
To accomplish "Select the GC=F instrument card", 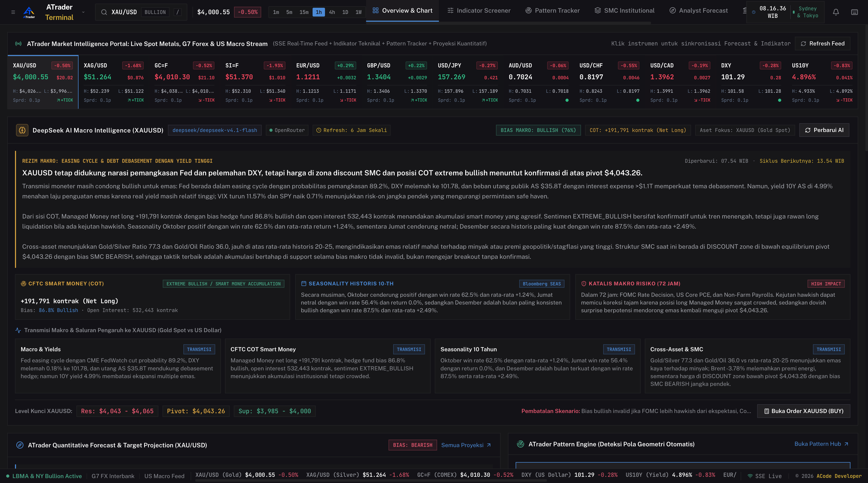I will (184, 82).
